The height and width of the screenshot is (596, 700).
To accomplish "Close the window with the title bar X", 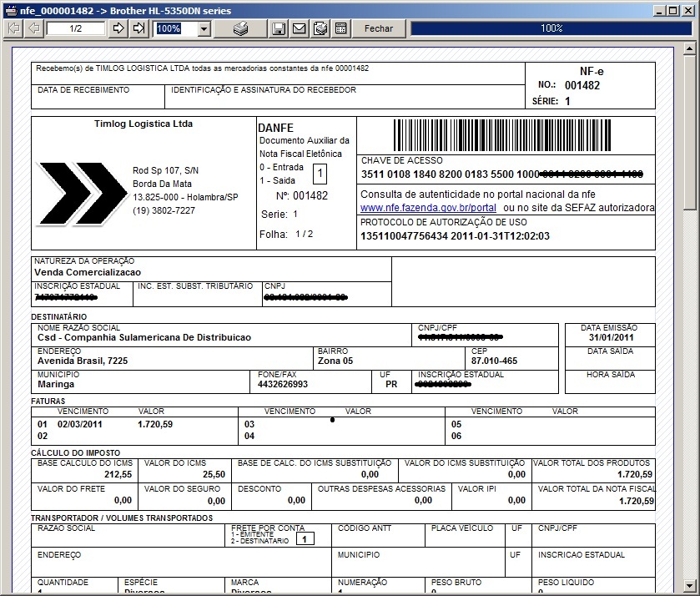I will point(687,11).
